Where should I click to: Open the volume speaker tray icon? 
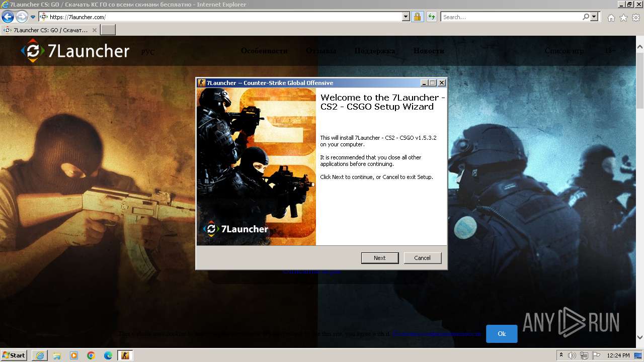(573, 355)
